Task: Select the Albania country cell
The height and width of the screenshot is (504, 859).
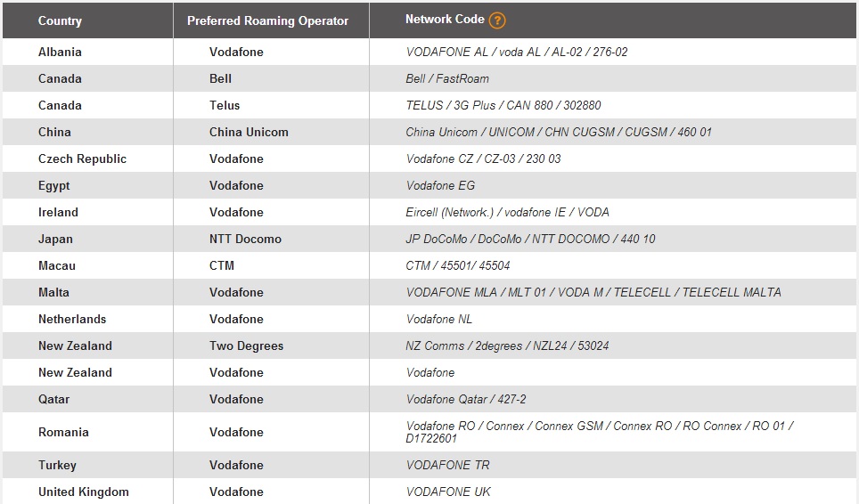Action: click(60, 52)
